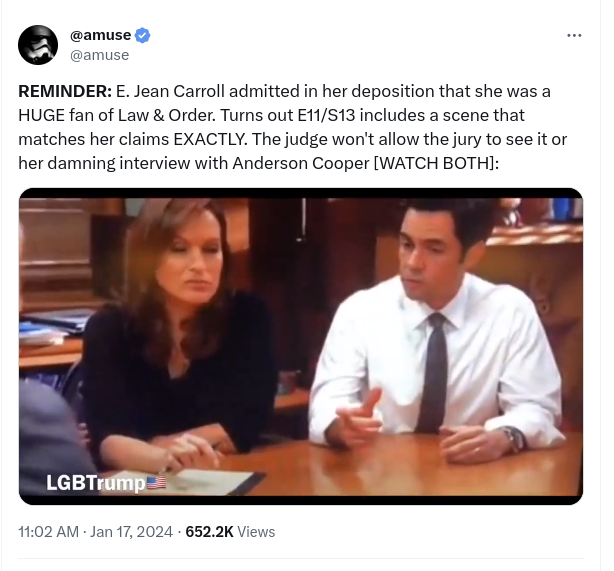Click the American flag emoji in watermark

156,482
